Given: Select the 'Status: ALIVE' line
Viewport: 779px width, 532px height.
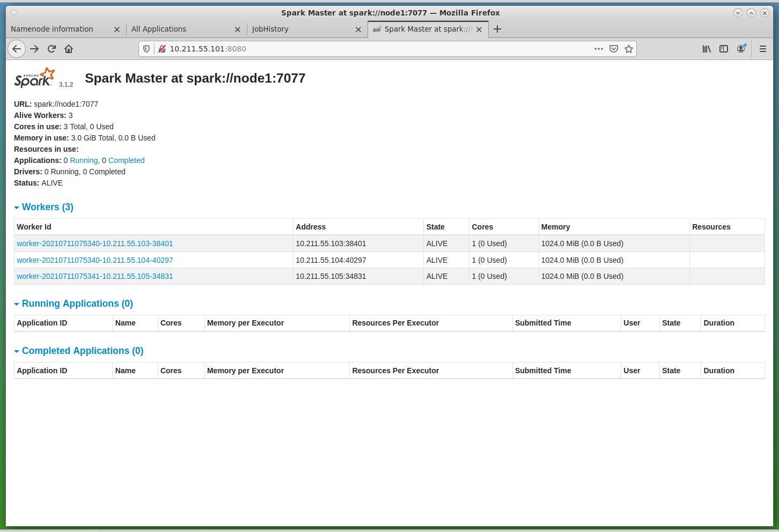Looking at the screenshot, I should point(38,183).
